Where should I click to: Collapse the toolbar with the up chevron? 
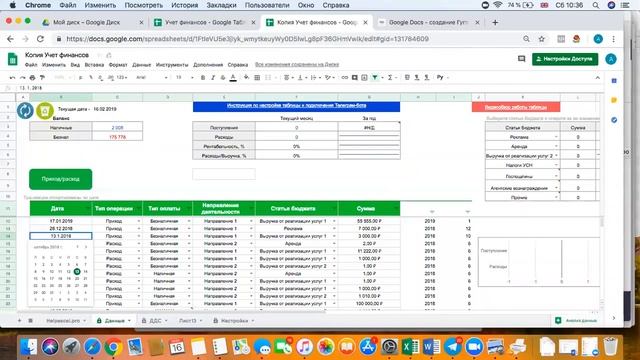(x=598, y=78)
